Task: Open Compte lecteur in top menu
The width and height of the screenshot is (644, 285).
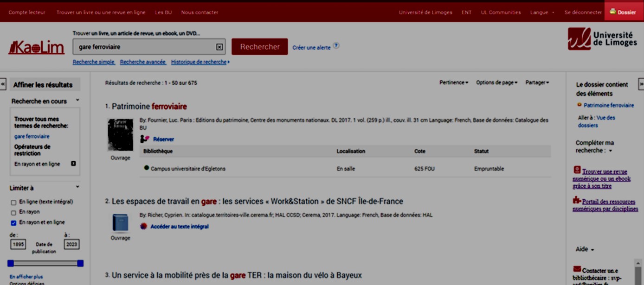Action: [27, 13]
